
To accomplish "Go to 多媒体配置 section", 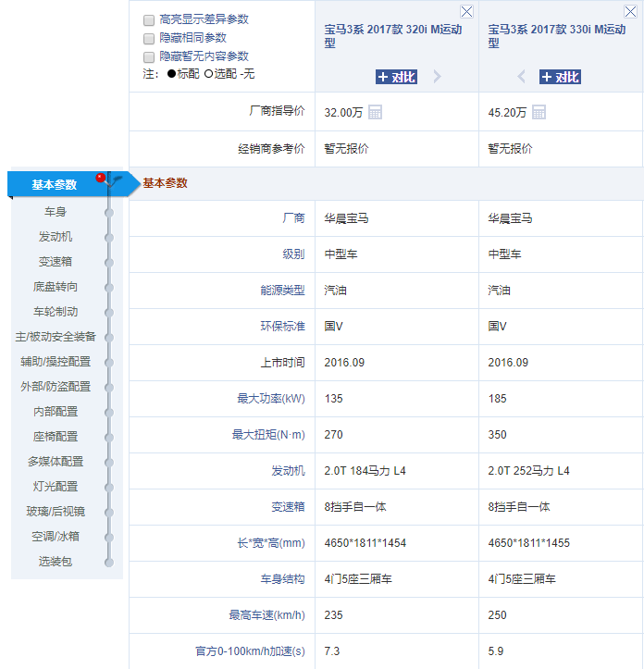I will pos(55,462).
